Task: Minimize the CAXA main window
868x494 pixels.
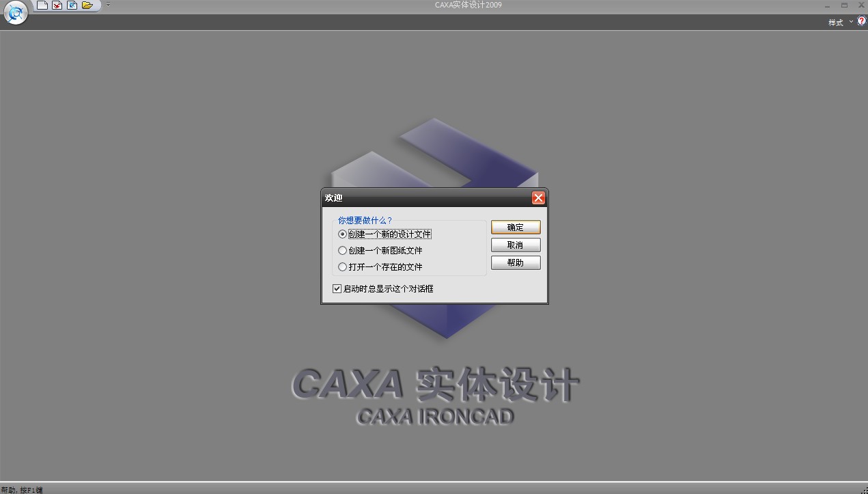Action: click(827, 5)
